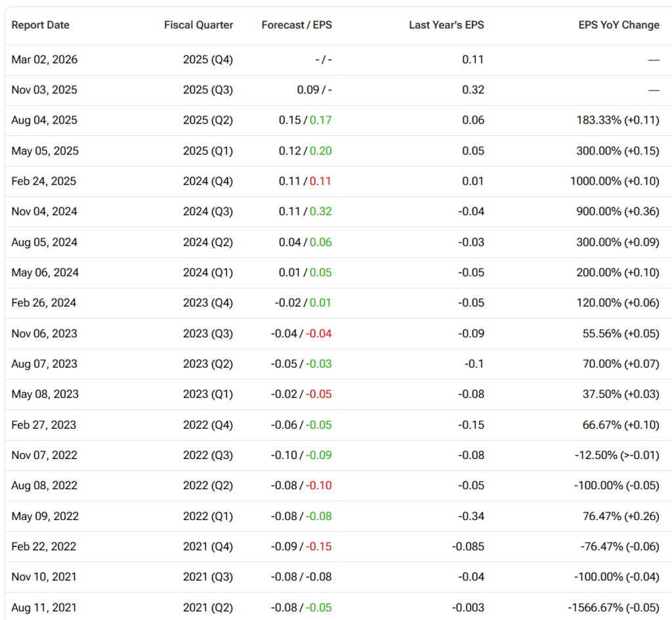Click the Forecast / EPS column header
The image size is (672, 620).
pos(297,25)
